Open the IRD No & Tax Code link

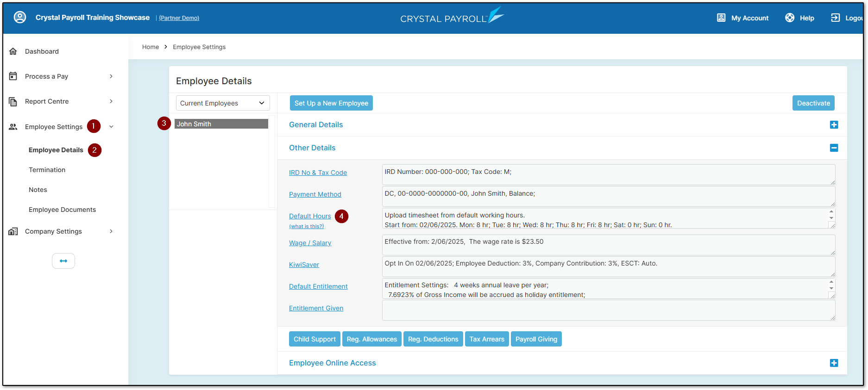(318, 173)
